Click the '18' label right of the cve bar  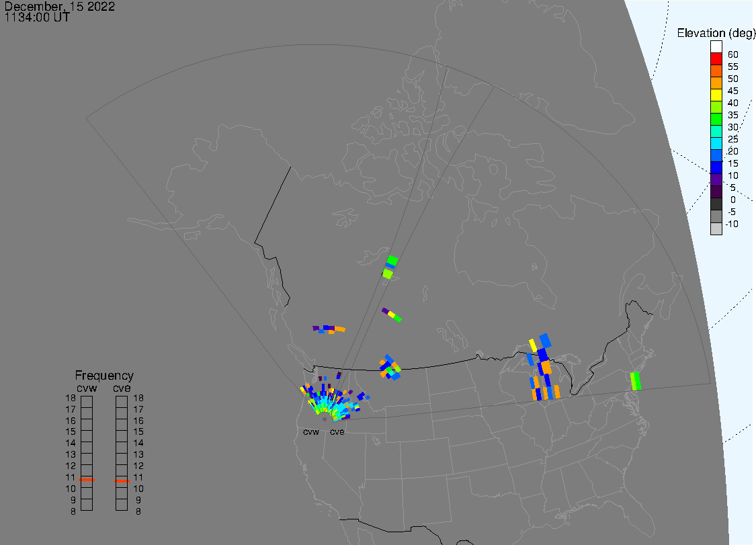(138, 398)
